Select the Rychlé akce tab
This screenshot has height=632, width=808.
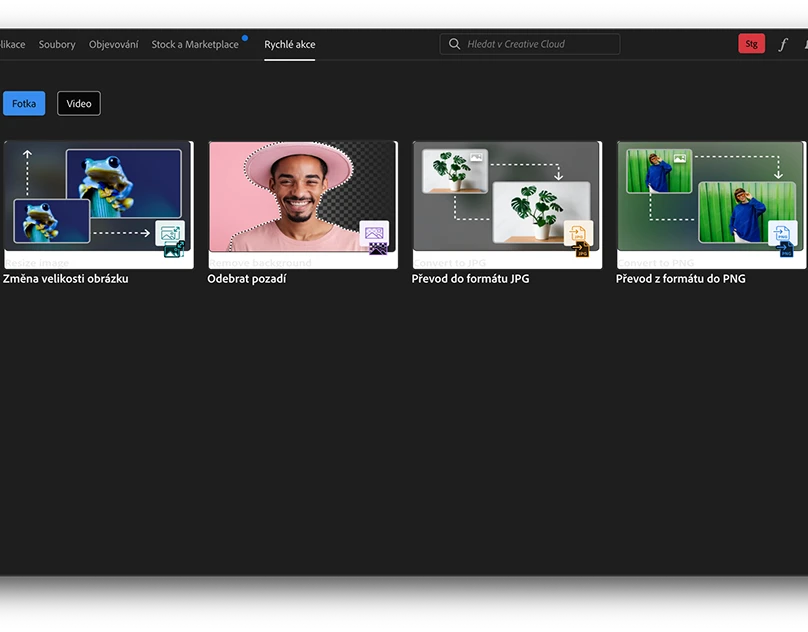pos(290,44)
